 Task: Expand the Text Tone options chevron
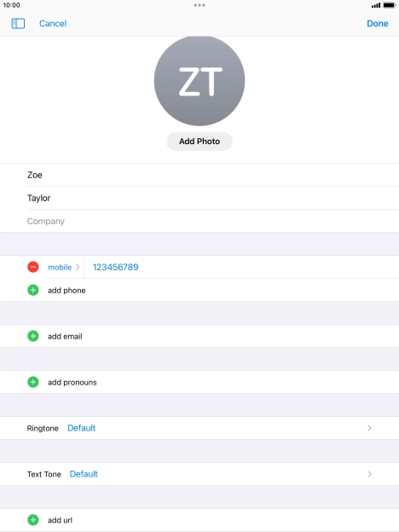point(369,474)
